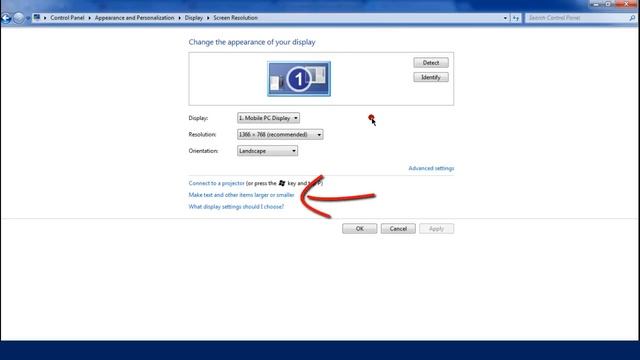
Task: Click Connect to a projector link
Action: click(x=216, y=183)
